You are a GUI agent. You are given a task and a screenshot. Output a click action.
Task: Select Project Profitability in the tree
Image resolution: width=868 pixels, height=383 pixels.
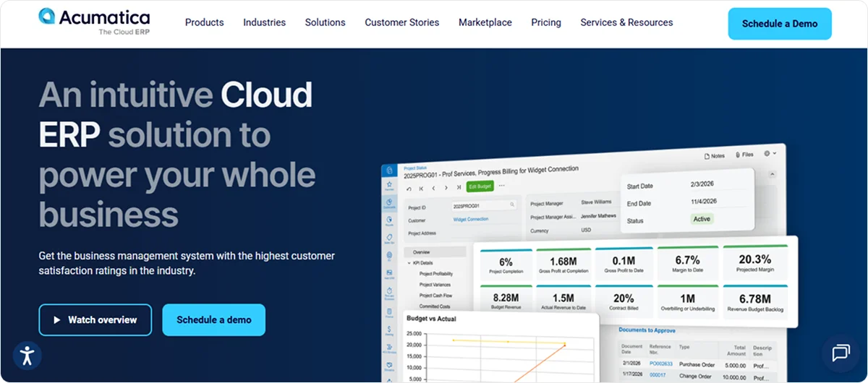[x=436, y=274]
